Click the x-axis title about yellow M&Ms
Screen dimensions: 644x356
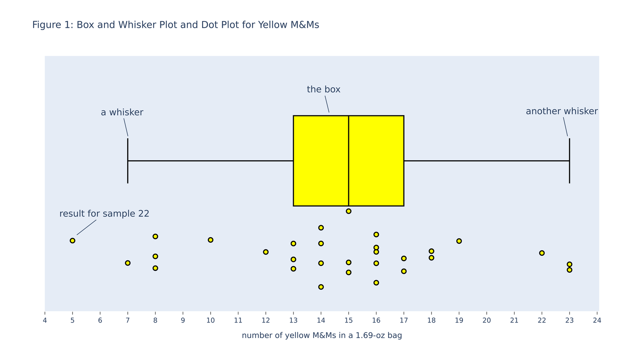(x=322, y=335)
